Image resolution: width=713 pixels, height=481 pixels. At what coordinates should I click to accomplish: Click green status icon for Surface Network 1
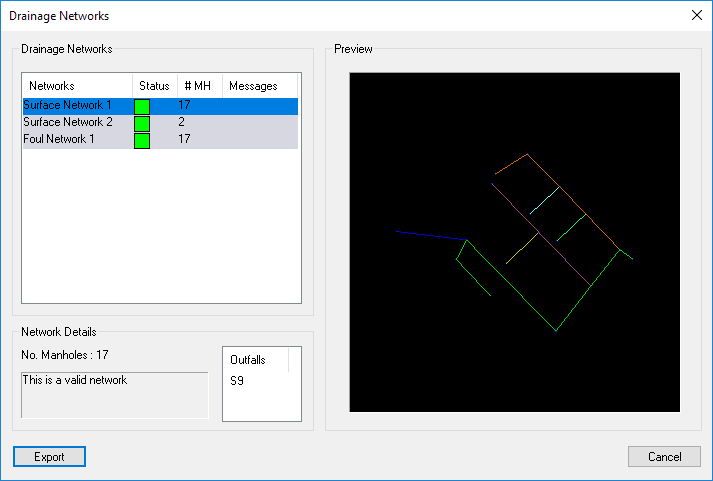click(x=142, y=106)
